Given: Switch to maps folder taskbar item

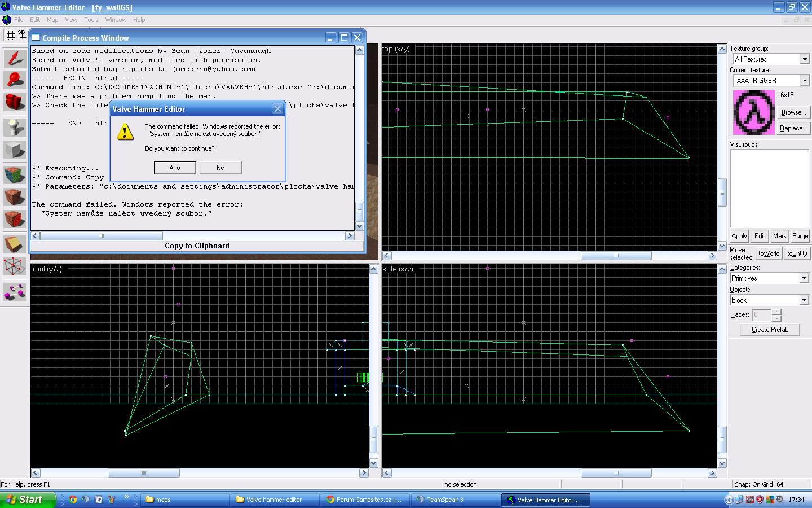Looking at the screenshot, I should click(185, 500).
